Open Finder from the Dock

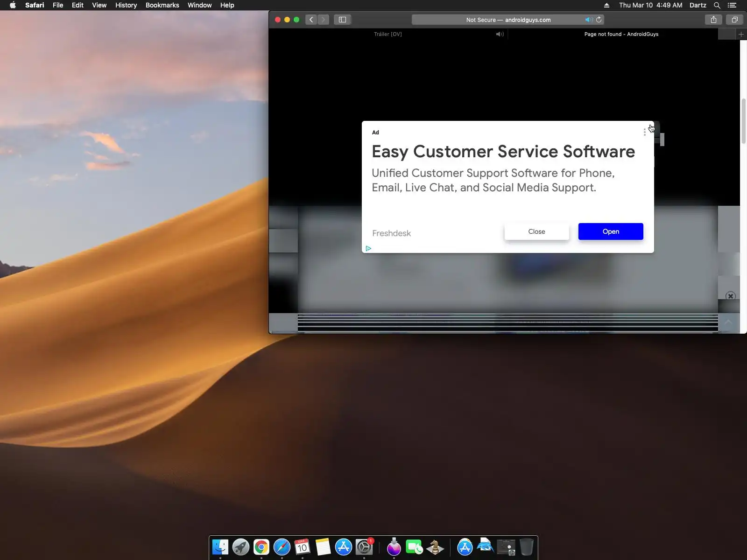[220, 547]
